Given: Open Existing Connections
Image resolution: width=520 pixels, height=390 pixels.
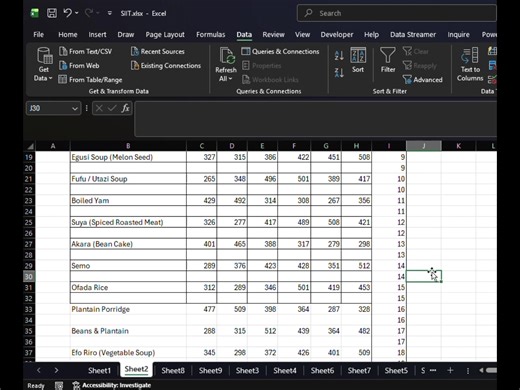Looking at the screenshot, I should pyautogui.click(x=166, y=65).
